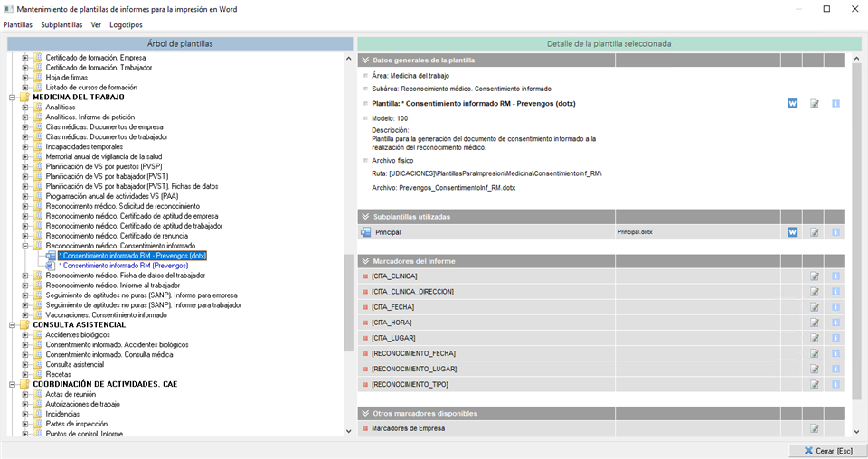
Task: Edit the Plantilla Consentimiento informado row
Action: 814,103
